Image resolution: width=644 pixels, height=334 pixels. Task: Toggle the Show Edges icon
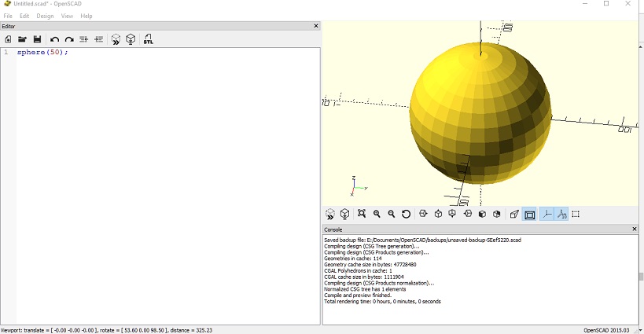[x=576, y=214]
